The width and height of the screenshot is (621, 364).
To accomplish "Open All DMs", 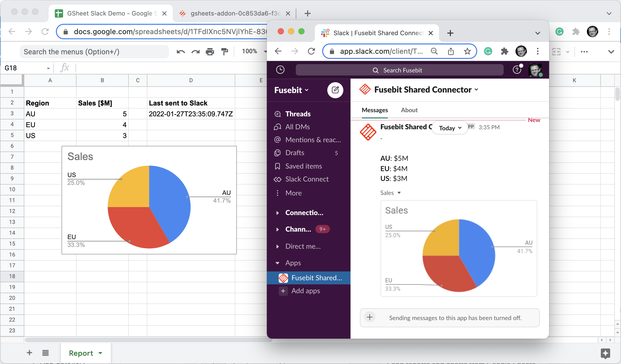I will click(297, 127).
